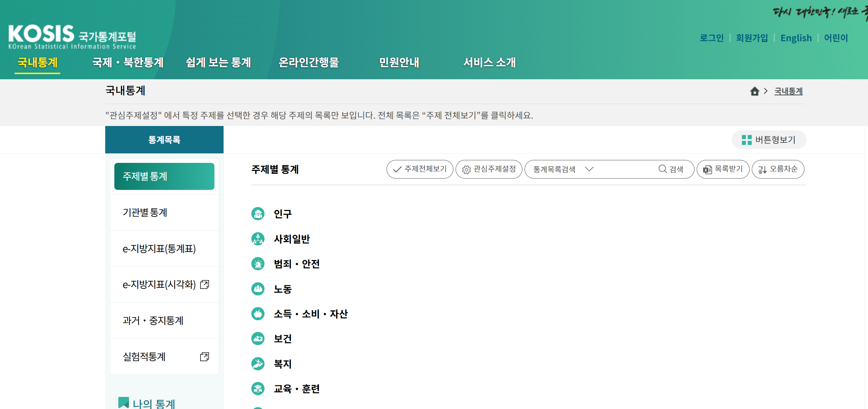Expand the 보건 topic

point(283,339)
